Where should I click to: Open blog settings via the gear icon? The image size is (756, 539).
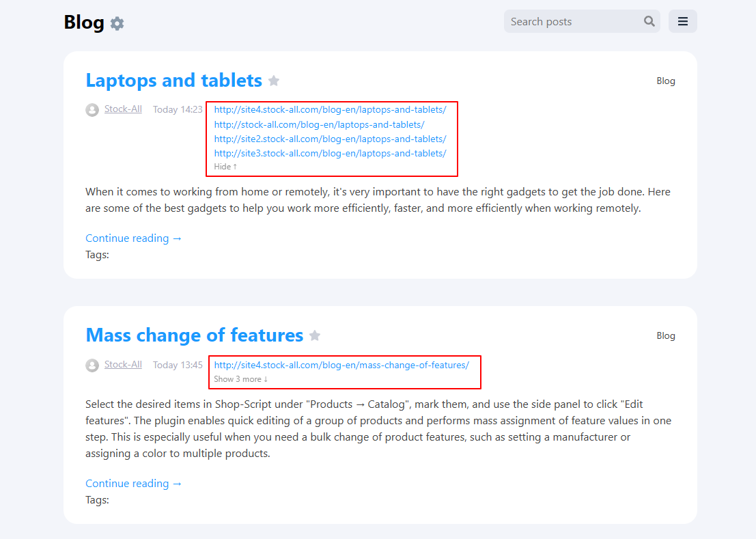click(x=116, y=23)
